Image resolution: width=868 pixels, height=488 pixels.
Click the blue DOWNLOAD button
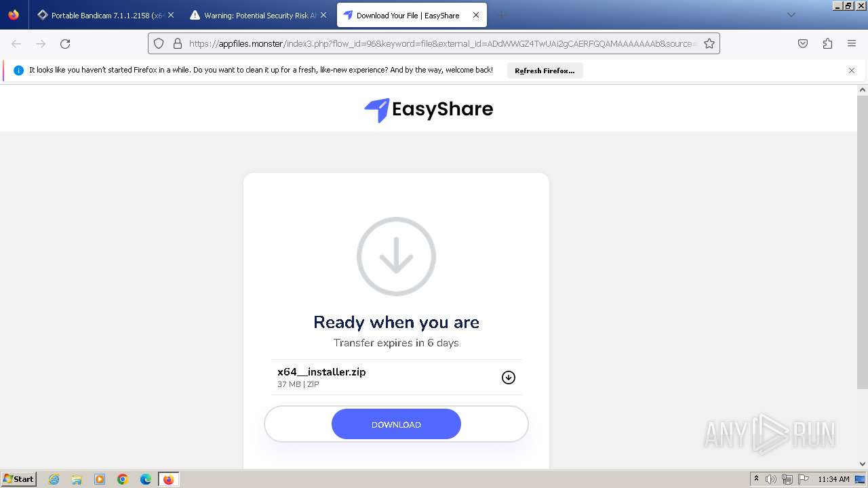point(396,424)
